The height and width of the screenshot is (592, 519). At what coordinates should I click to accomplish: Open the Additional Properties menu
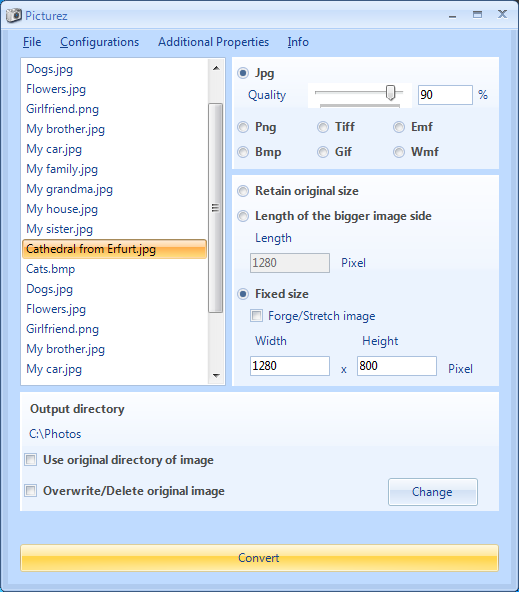(213, 42)
